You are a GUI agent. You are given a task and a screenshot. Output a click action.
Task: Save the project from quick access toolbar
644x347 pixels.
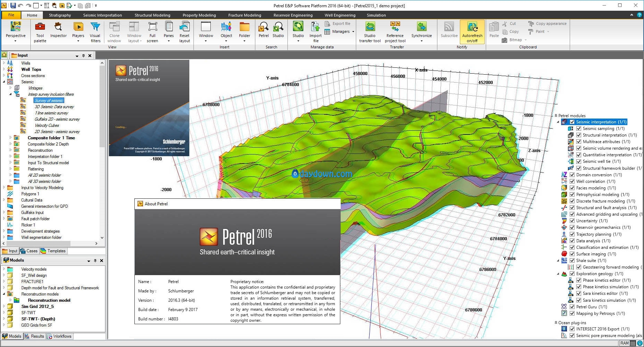coord(13,6)
